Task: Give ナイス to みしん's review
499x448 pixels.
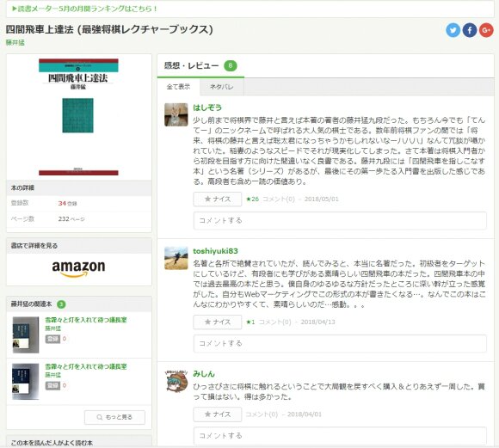Action: [x=218, y=414]
